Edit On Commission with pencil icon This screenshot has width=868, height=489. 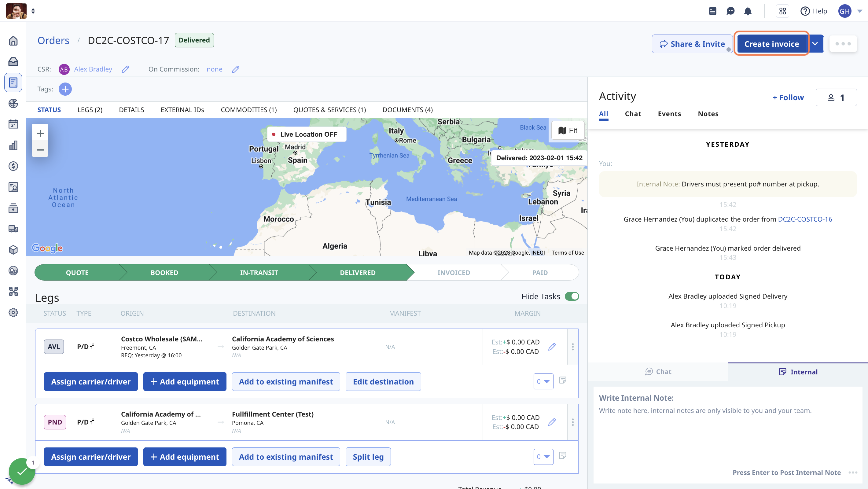tap(236, 69)
